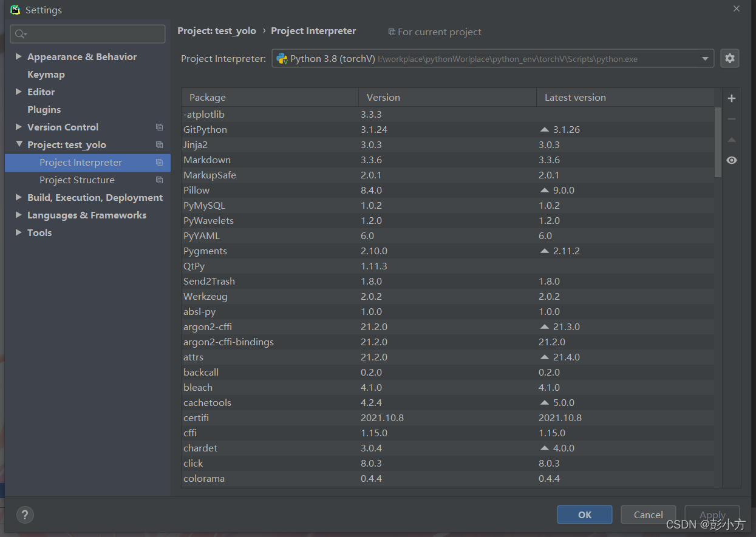Toggle the show early releases eye icon
756x537 pixels.
click(x=732, y=160)
